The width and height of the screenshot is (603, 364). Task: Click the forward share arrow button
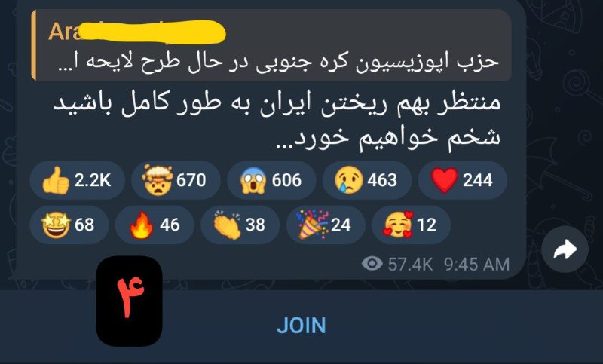[565, 249]
